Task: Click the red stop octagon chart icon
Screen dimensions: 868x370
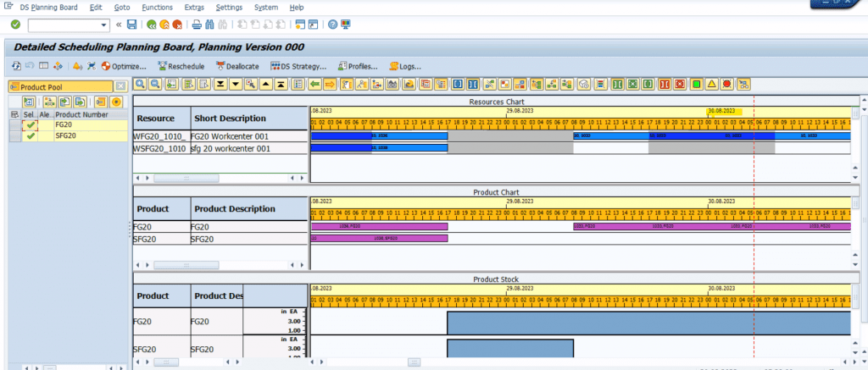Action: 726,84
